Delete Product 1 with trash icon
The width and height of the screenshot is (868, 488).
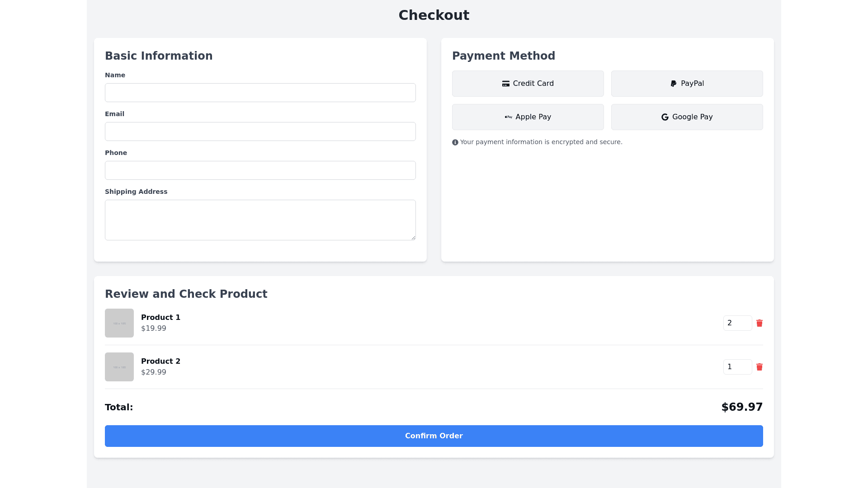759,323
